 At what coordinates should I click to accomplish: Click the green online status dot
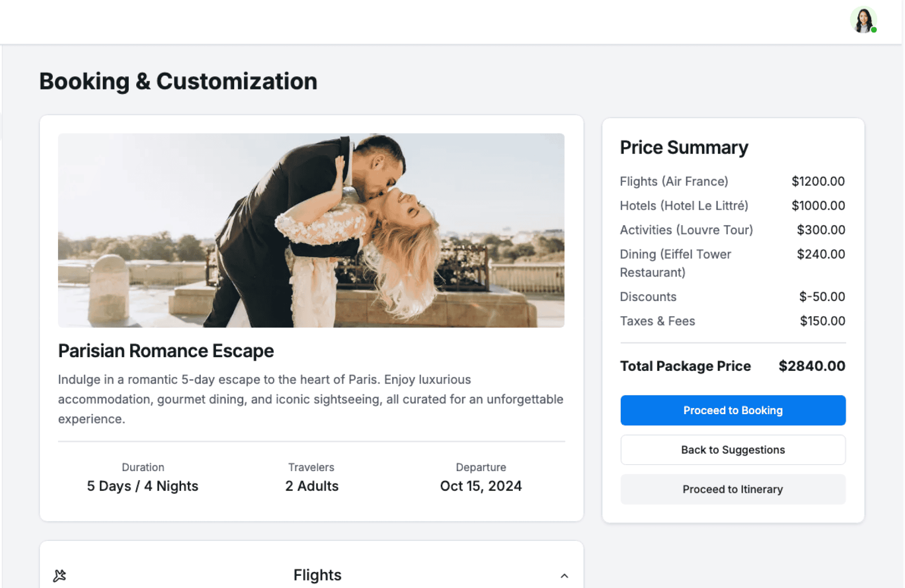pos(874,30)
